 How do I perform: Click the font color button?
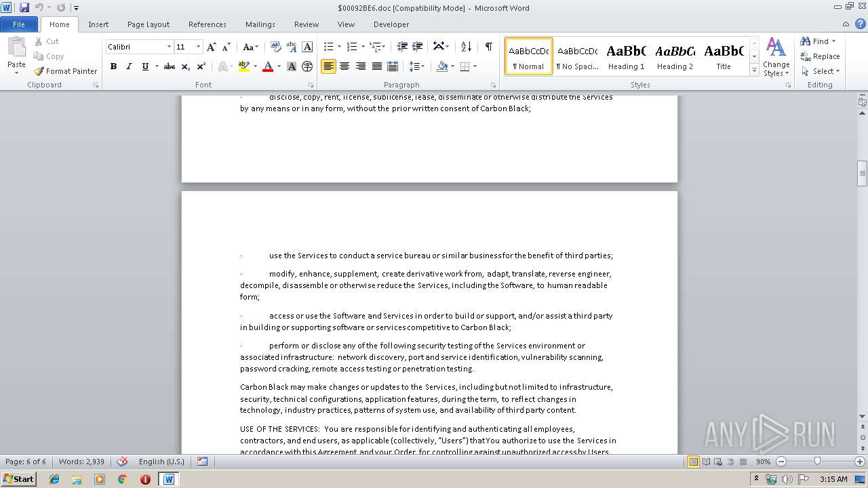(268, 66)
